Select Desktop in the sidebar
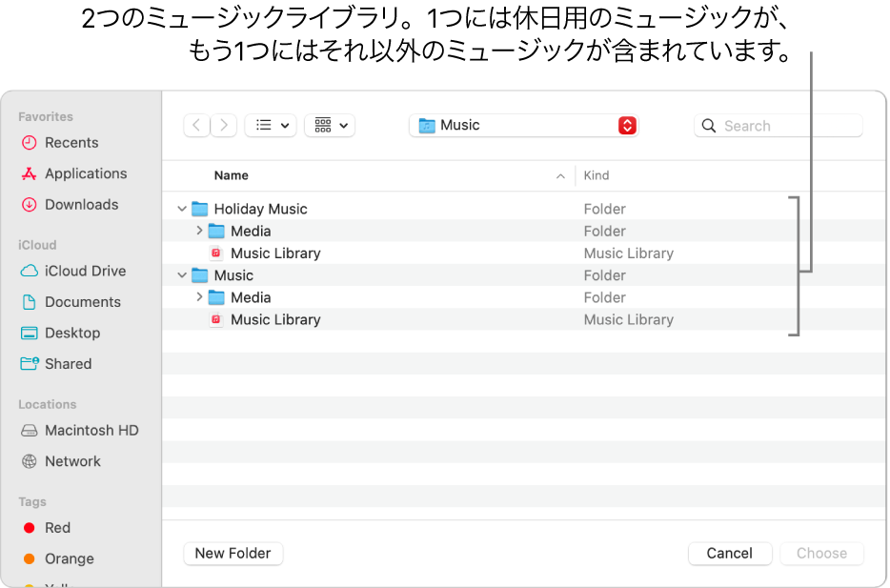This screenshot has height=588, width=890. pyautogui.click(x=60, y=333)
